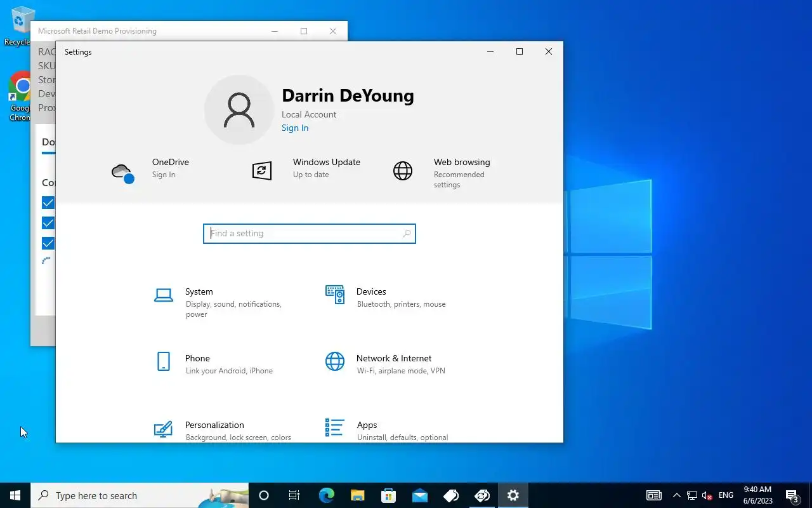The height and width of the screenshot is (508, 812).
Task: Open the Windows Start menu
Action: tap(15, 495)
